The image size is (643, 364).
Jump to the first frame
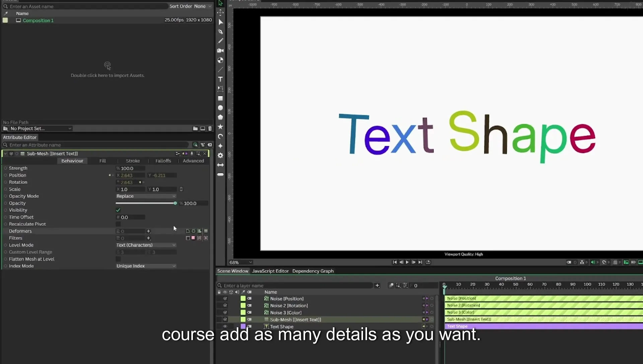click(x=395, y=262)
